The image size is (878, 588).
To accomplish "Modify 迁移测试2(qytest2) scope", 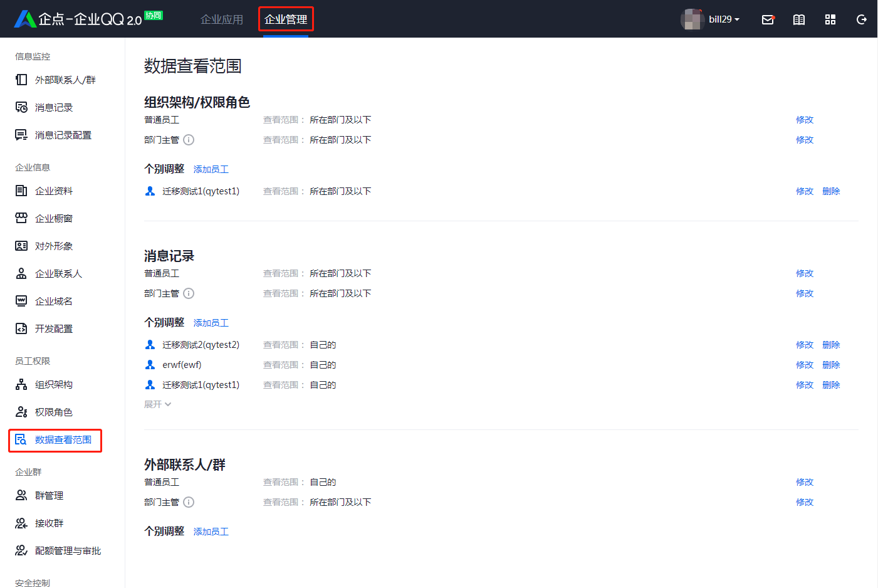I will point(805,345).
